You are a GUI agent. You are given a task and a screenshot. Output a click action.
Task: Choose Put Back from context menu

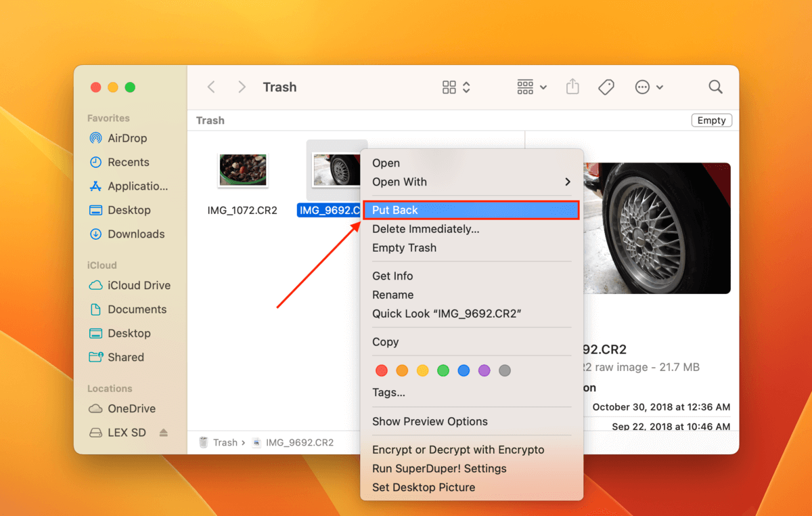tap(471, 210)
